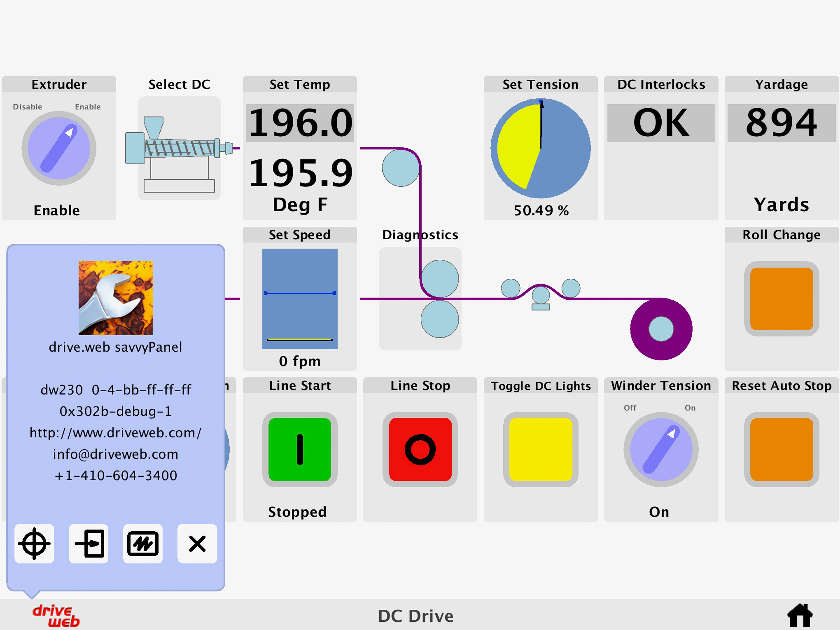
Task: Click the crosshair target icon in popup
Action: pos(34,543)
